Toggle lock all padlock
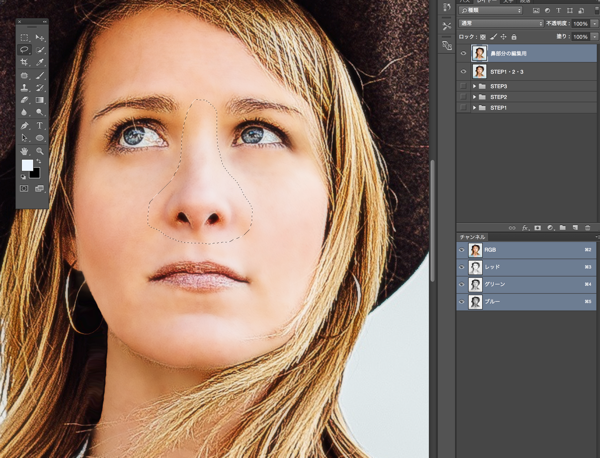The height and width of the screenshot is (458, 600). point(514,37)
